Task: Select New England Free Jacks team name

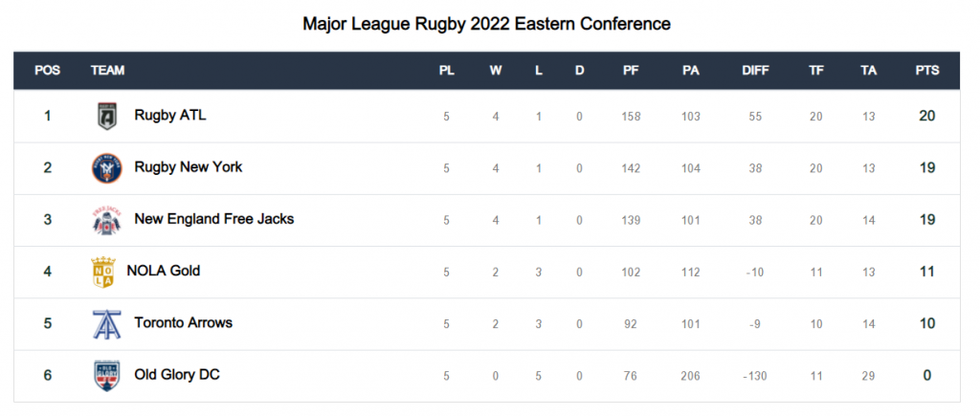Action: (x=213, y=219)
